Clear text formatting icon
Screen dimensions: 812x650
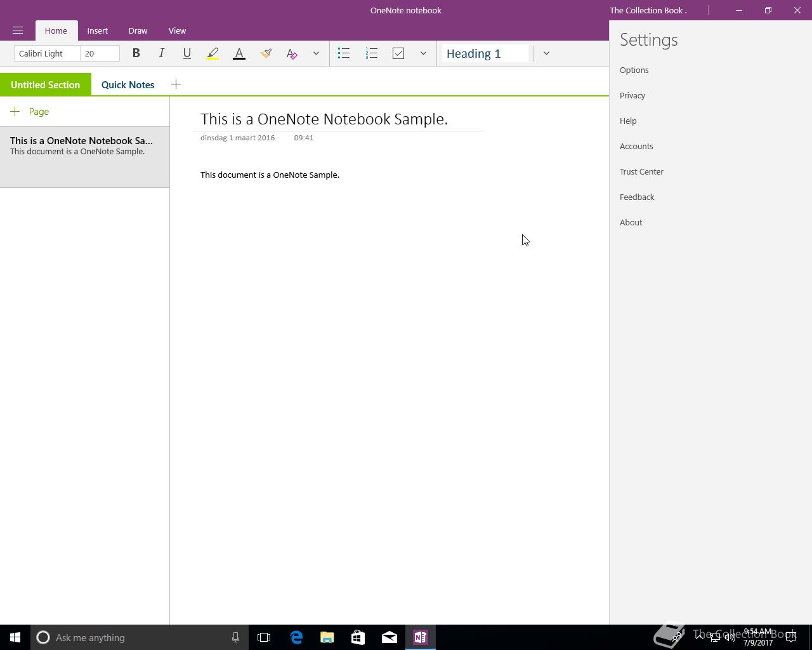[x=292, y=53]
